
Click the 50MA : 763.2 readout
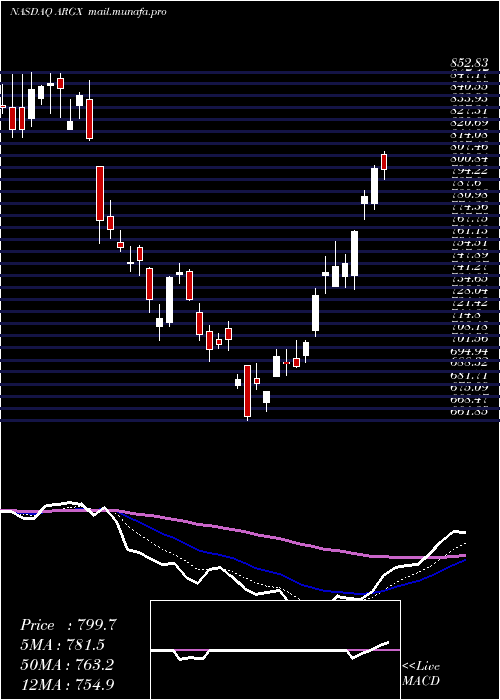67,664
